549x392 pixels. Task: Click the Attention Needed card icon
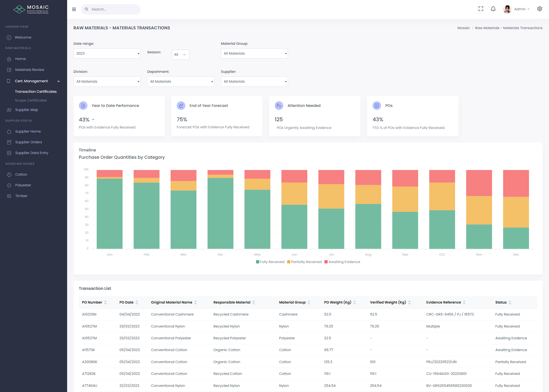click(x=279, y=105)
